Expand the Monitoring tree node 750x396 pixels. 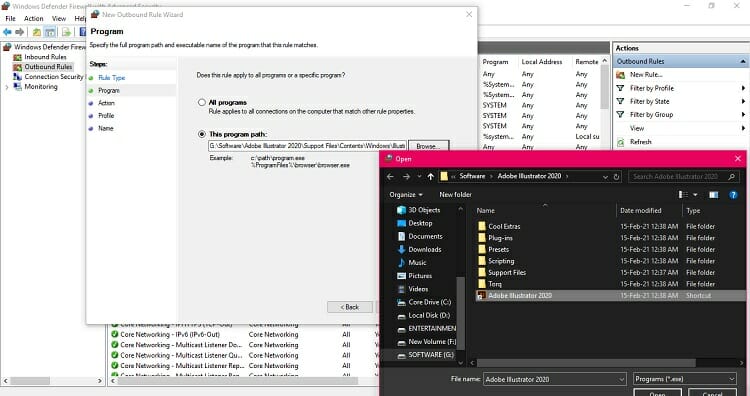(7, 87)
